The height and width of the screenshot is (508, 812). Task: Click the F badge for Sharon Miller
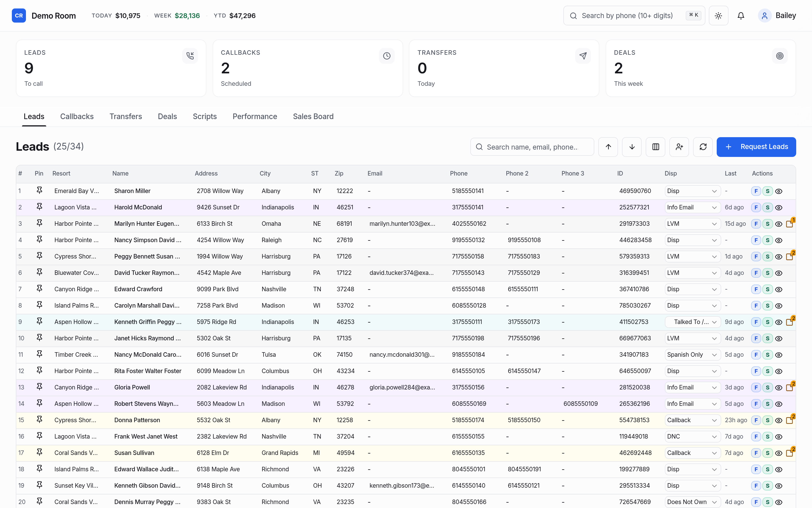[756, 191]
